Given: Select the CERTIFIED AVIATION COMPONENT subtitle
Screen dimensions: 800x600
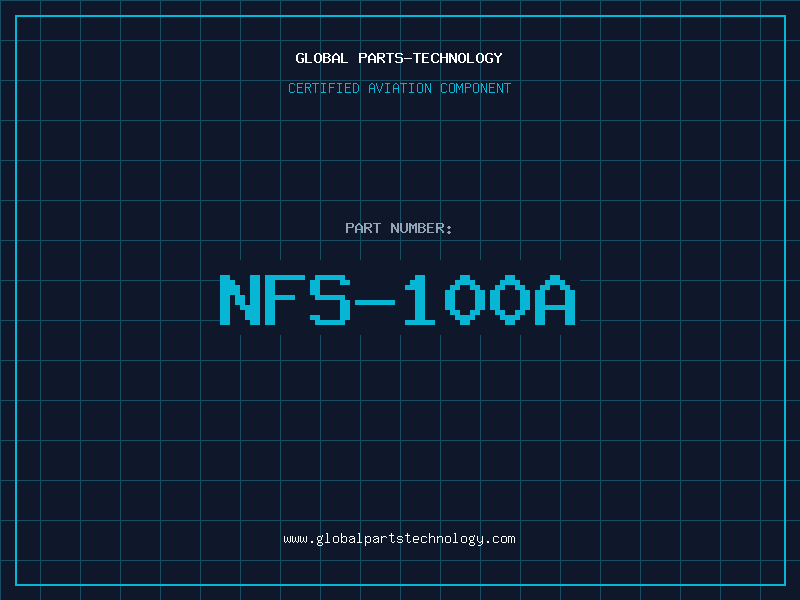Looking at the screenshot, I should [x=399, y=88].
